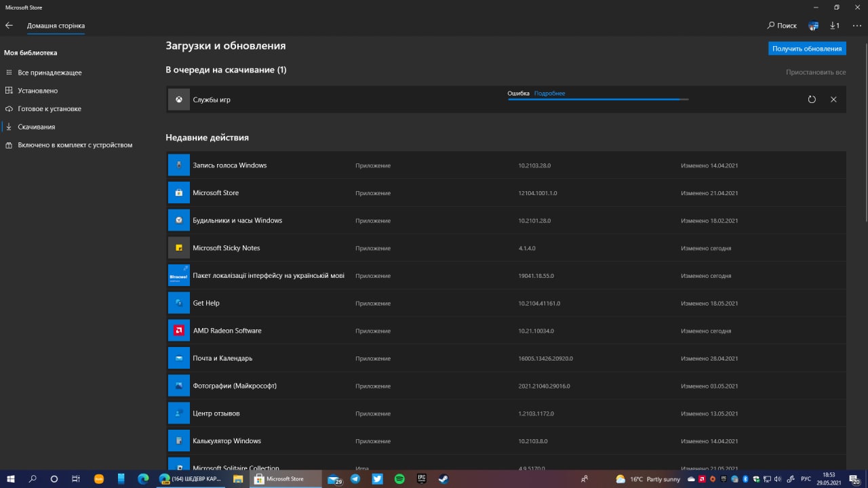The image size is (868, 488).
Task: Click Изменено 28.04.2021 date text
Action: [709, 359]
